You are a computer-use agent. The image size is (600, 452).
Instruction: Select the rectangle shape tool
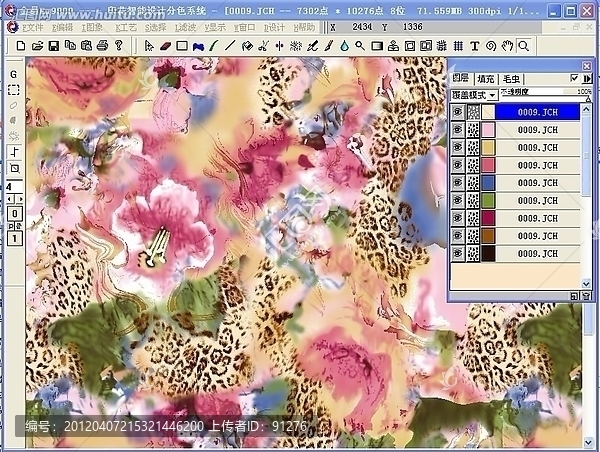click(x=182, y=46)
